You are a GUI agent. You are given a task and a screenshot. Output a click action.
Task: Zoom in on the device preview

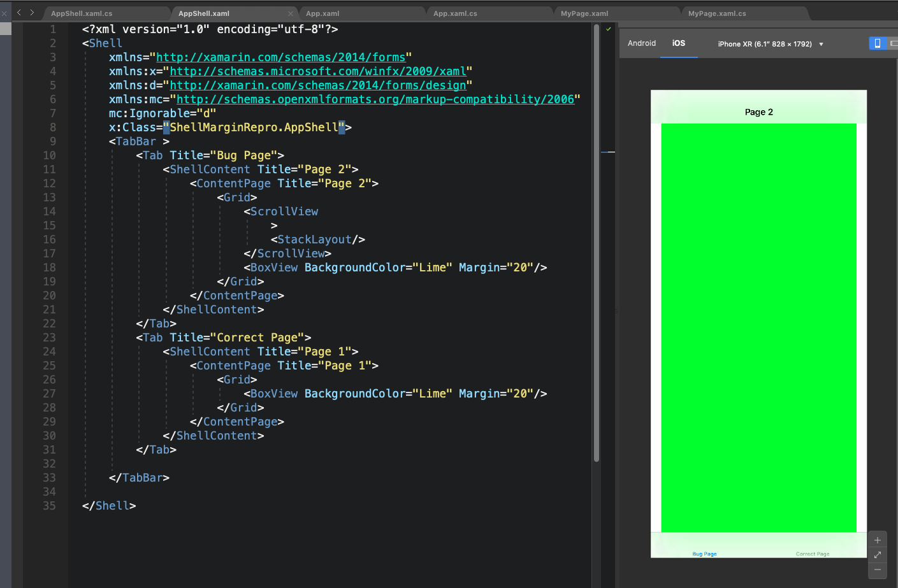878,540
